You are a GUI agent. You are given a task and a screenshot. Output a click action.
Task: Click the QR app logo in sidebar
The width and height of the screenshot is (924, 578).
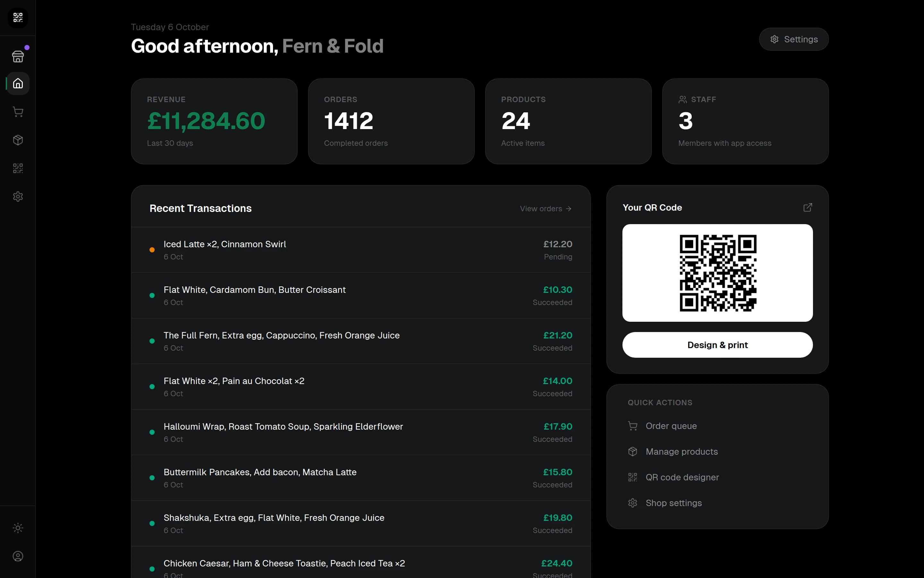click(18, 18)
